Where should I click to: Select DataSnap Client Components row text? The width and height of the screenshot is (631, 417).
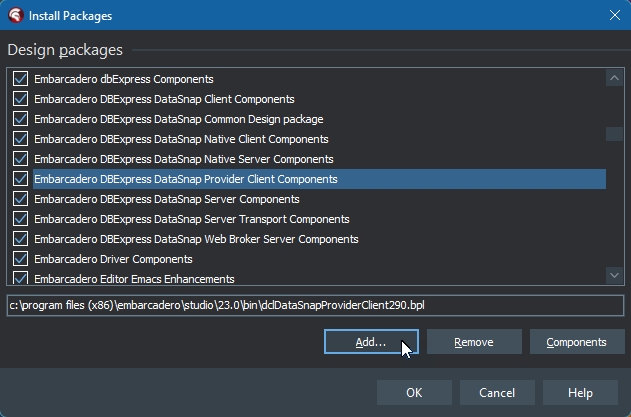(164, 99)
